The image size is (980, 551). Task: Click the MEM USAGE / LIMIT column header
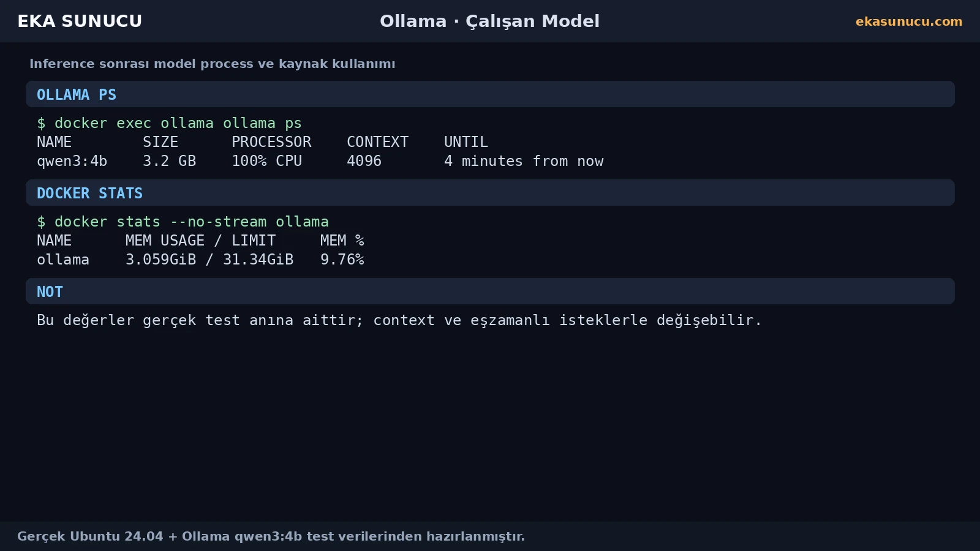point(200,241)
